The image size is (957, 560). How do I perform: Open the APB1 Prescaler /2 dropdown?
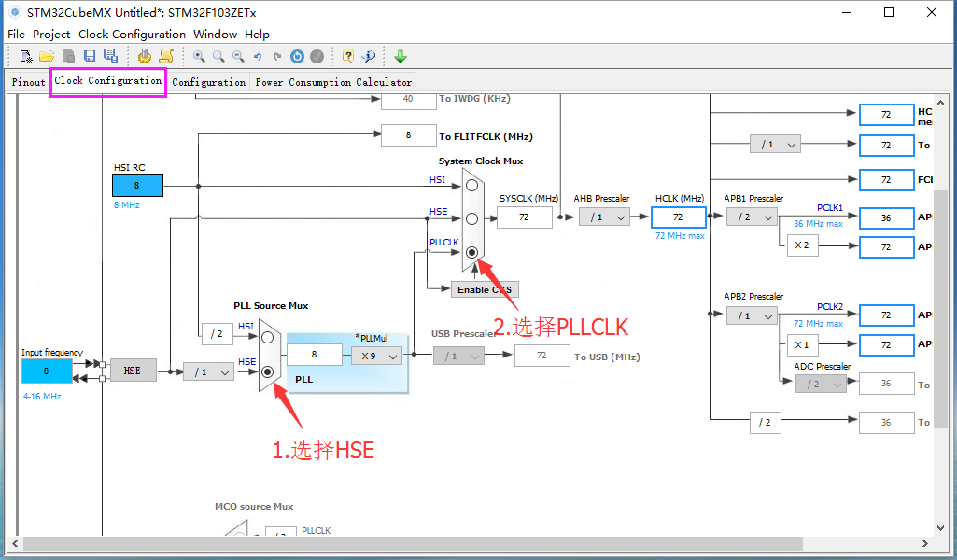[x=752, y=217]
